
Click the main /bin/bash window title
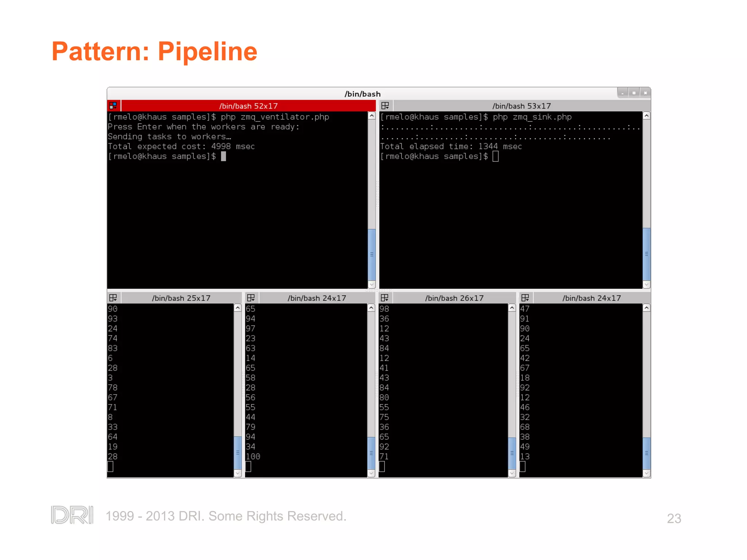tap(363, 94)
